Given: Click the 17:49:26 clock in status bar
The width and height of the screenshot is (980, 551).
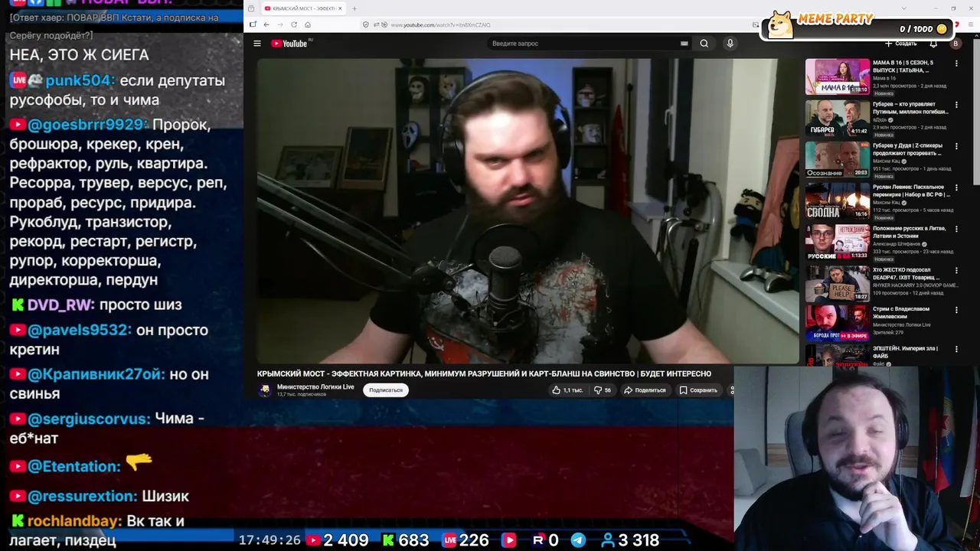Looking at the screenshot, I should tap(269, 540).
